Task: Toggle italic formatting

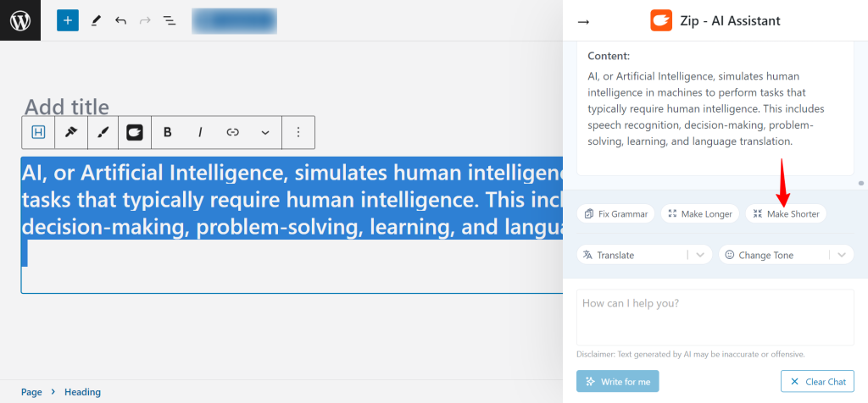Action: pyautogui.click(x=200, y=132)
